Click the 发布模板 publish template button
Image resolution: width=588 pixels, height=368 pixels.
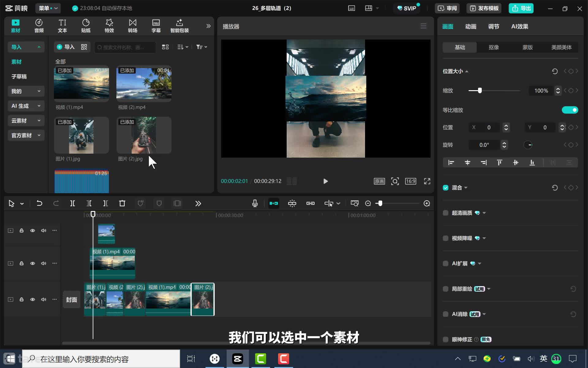pos(484,8)
